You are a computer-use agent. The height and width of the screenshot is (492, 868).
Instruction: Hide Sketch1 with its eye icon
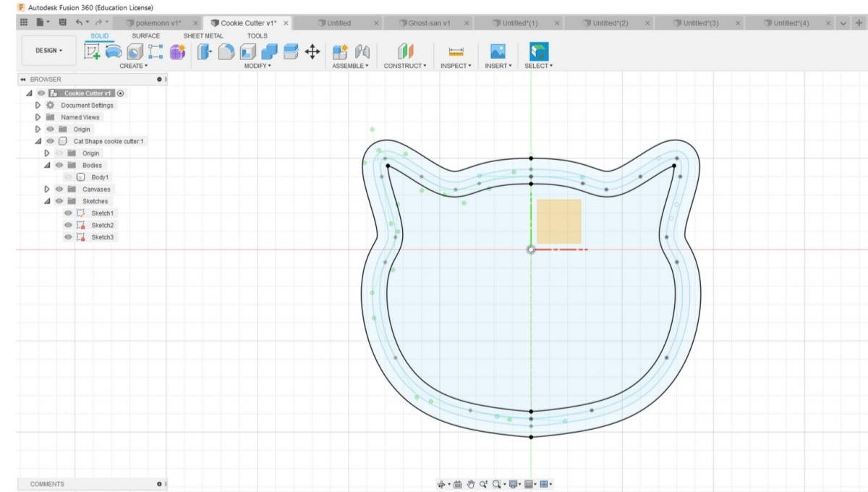[68, 213]
